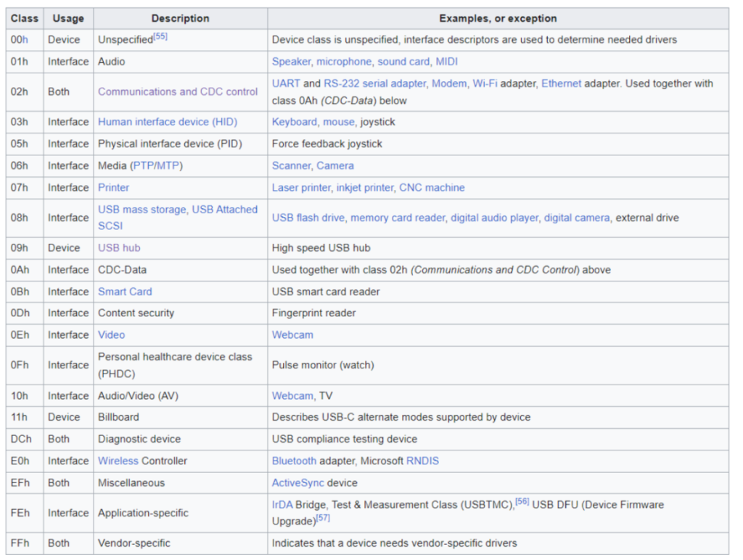The height and width of the screenshot is (560, 743).
Task: Click the USB hub description link
Action: click(119, 248)
